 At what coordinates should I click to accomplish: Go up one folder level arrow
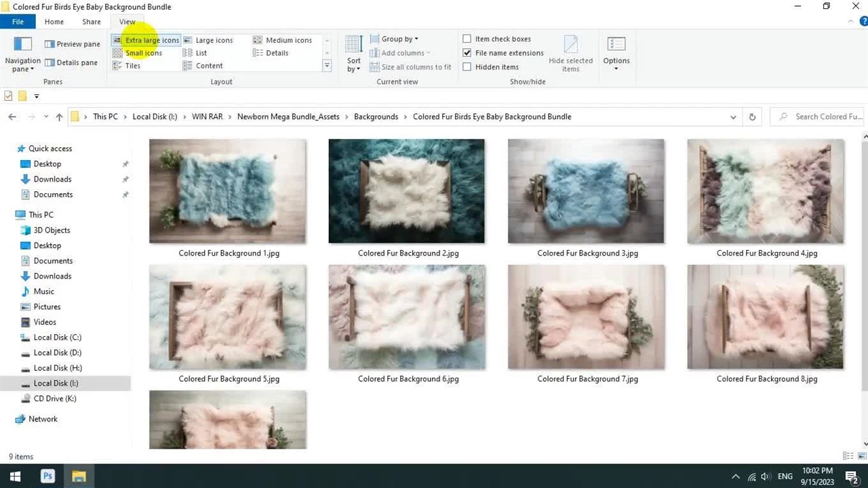(59, 117)
